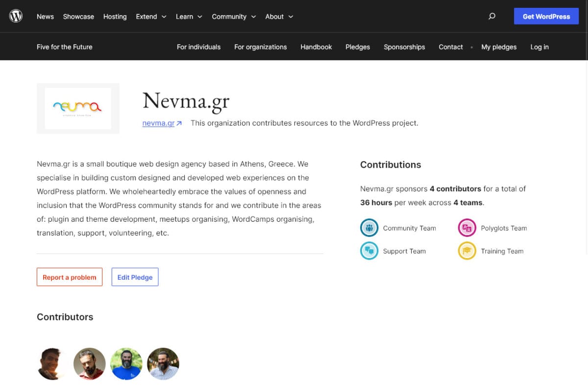Screen dimensions: 588x391
Task: Click the Support Team label
Action: click(404, 251)
